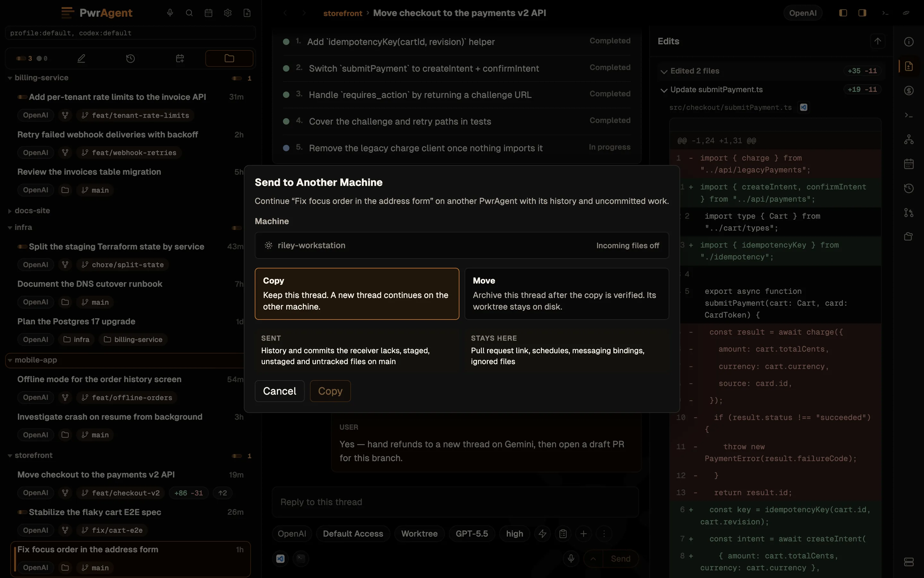This screenshot has height=578, width=924.
Task: Click the Send button in composer
Action: pos(620,558)
